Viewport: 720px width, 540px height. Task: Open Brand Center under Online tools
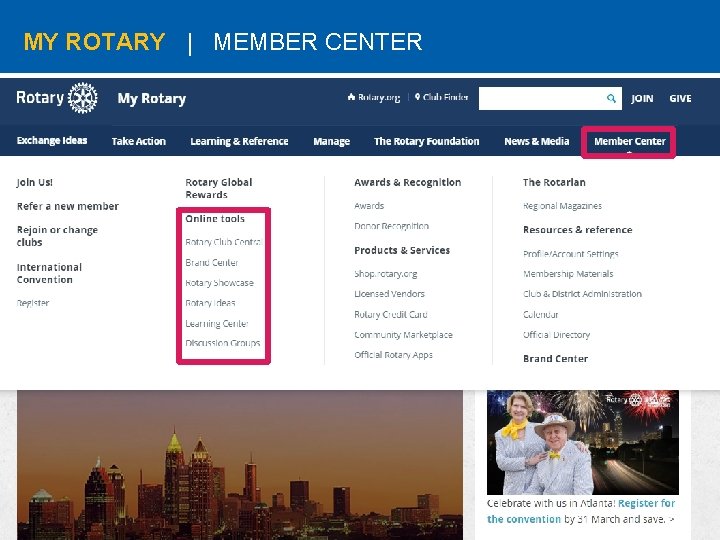[212, 263]
